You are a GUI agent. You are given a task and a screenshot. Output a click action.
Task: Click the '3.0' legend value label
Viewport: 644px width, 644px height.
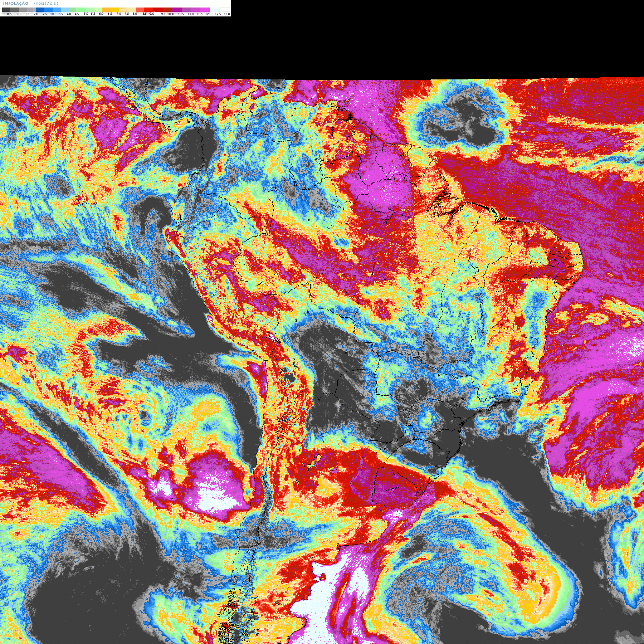click(x=52, y=14)
